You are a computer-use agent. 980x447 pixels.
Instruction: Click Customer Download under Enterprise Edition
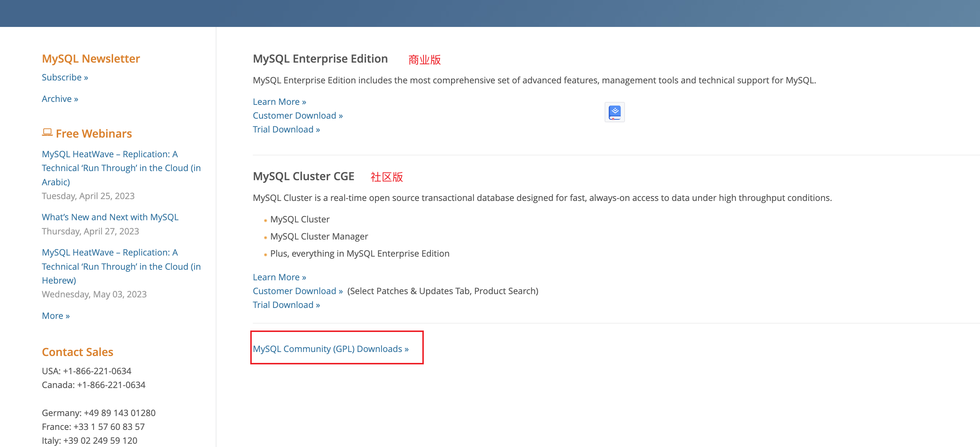[x=298, y=115]
